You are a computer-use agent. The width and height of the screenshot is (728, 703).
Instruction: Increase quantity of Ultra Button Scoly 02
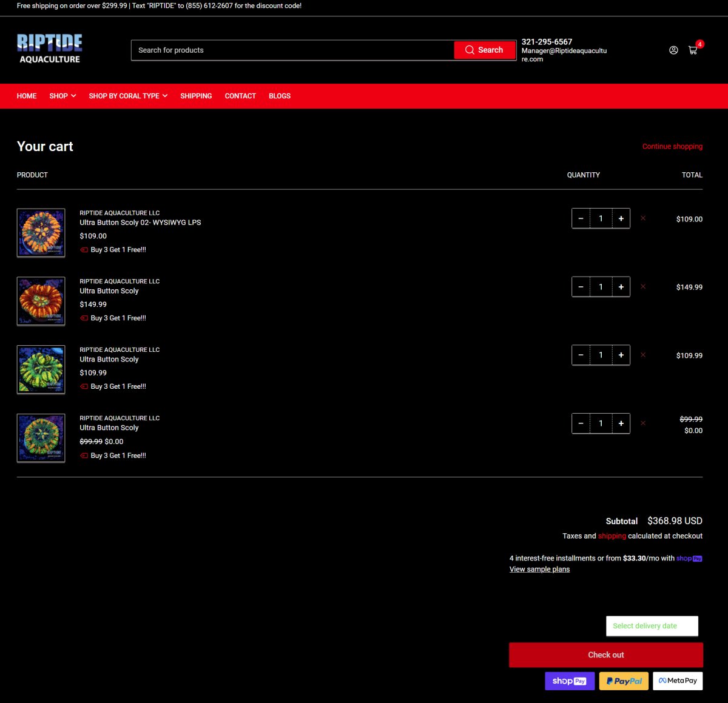621,218
